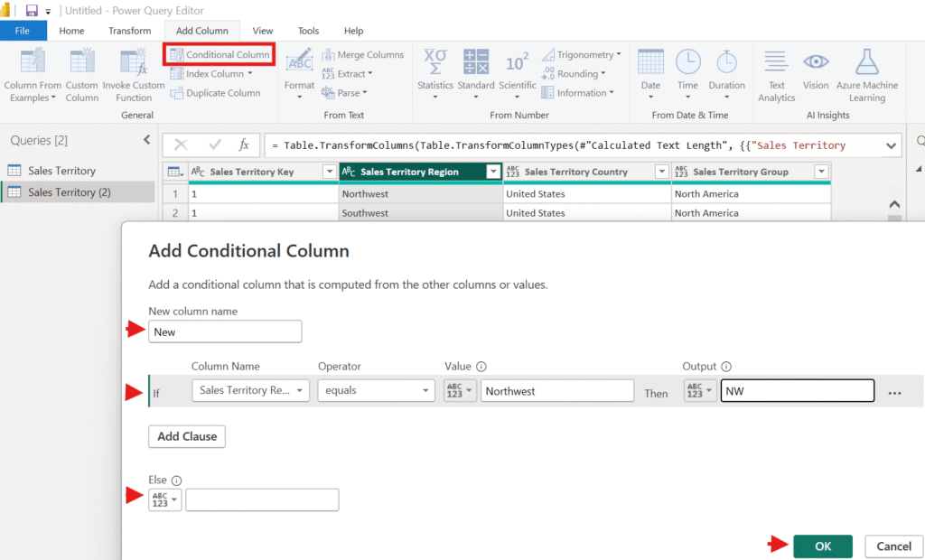Click the Northwest cell in row 1
Image resolution: width=925 pixels, height=560 pixels.
(421, 194)
